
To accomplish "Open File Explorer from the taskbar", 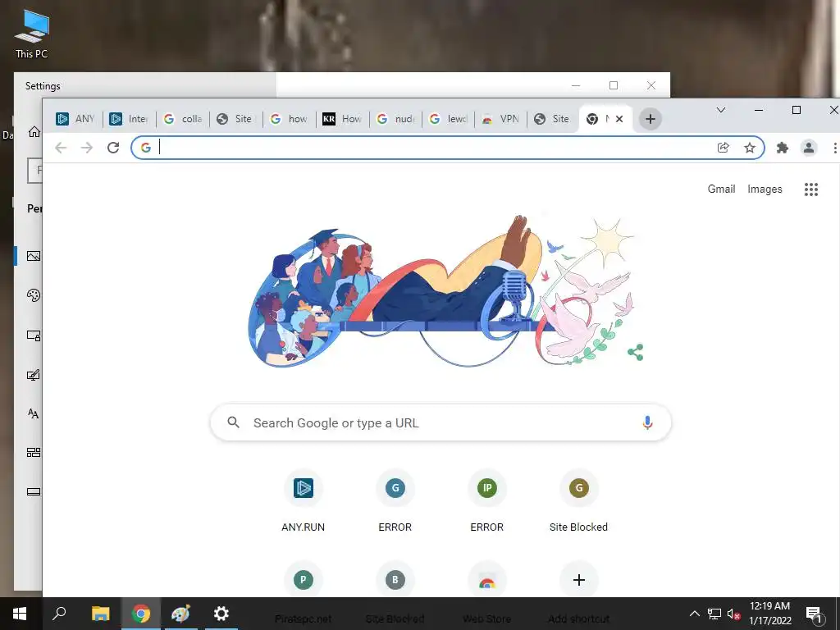I will tap(100, 614).
